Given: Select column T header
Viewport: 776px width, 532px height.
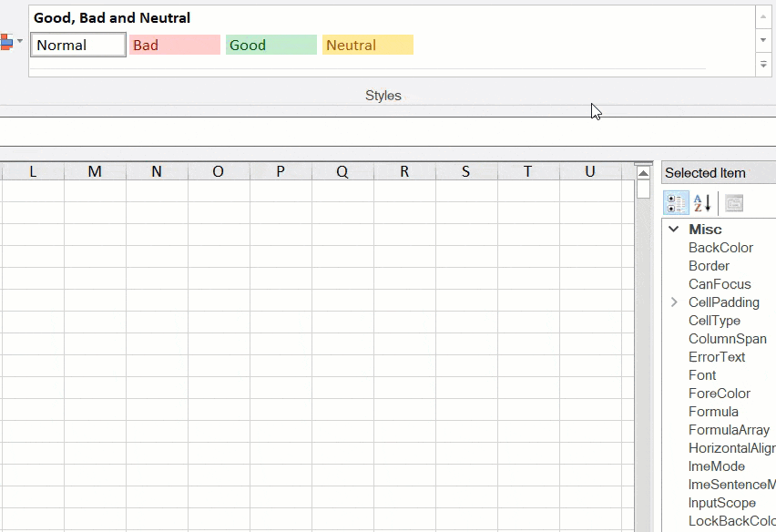Looking at the screenshot, I should (x=528, y=171).
